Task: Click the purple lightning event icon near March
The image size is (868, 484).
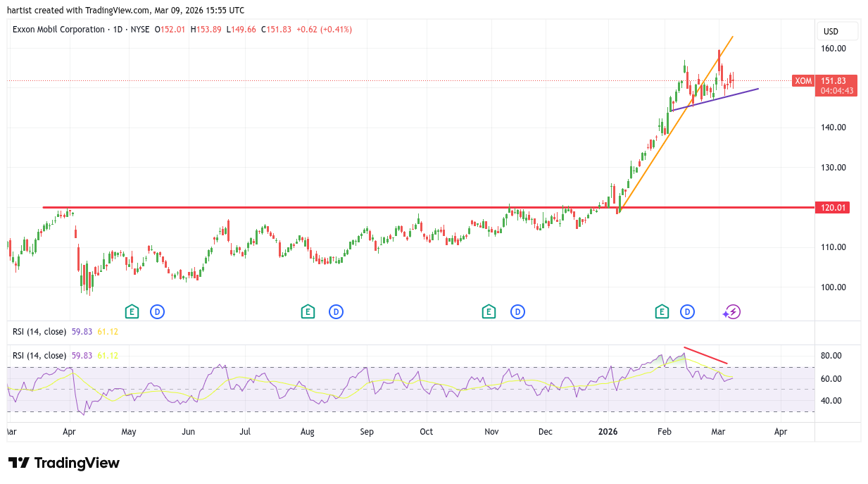Action: (733, 312)
